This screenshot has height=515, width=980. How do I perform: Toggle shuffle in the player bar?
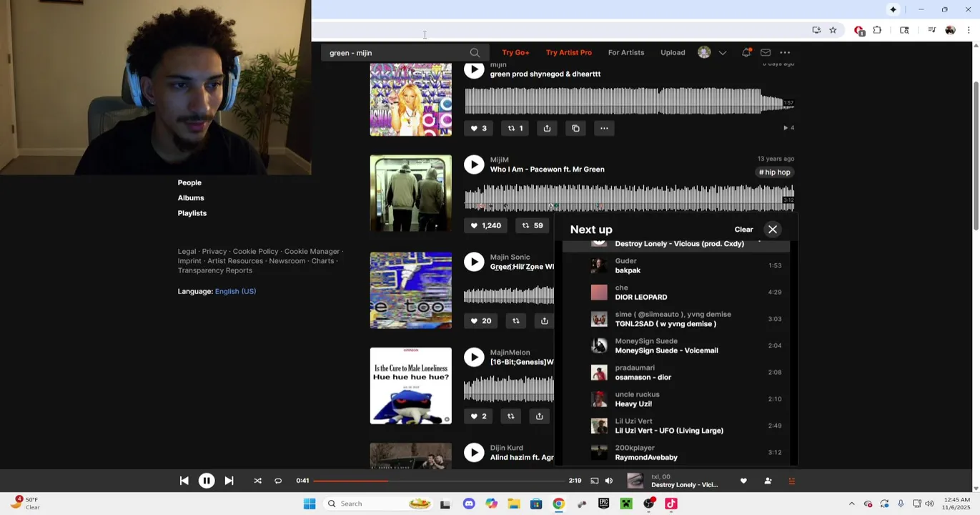pos(257,481)
